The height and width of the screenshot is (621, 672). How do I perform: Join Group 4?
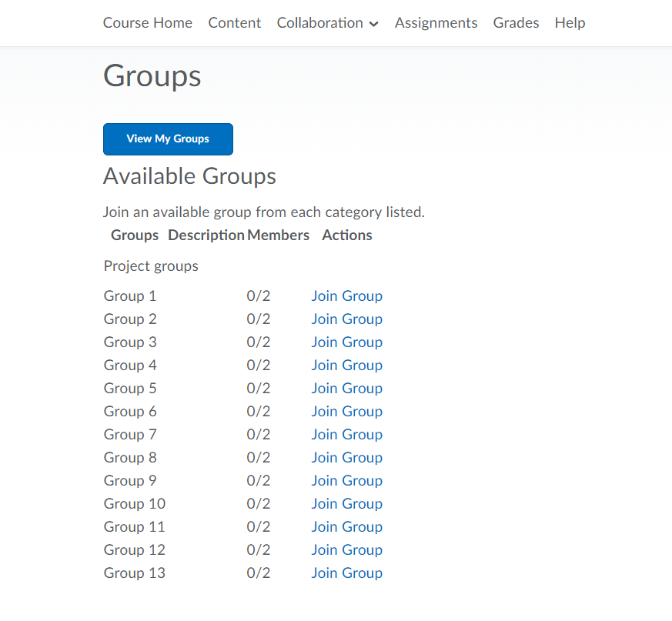click(x=346, y=366)
